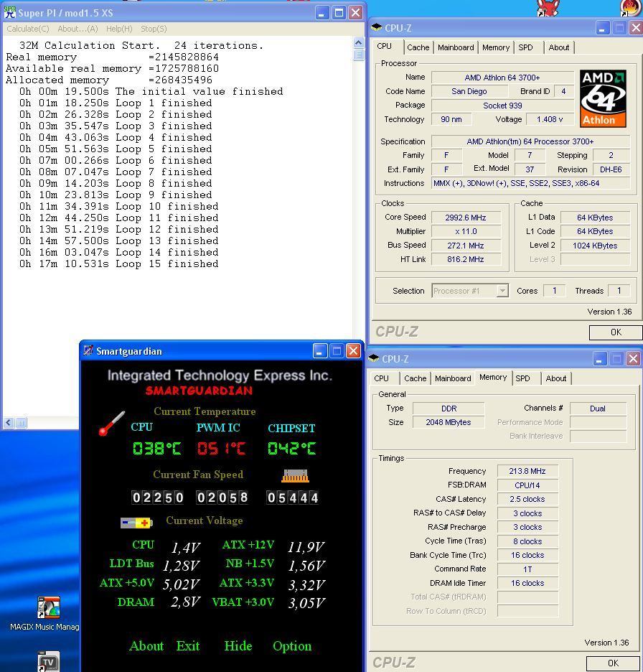643x672 pixels.
Task: Click the Multiplier value x 11.0
Action: pyautogui.click(x=466, y=231)
